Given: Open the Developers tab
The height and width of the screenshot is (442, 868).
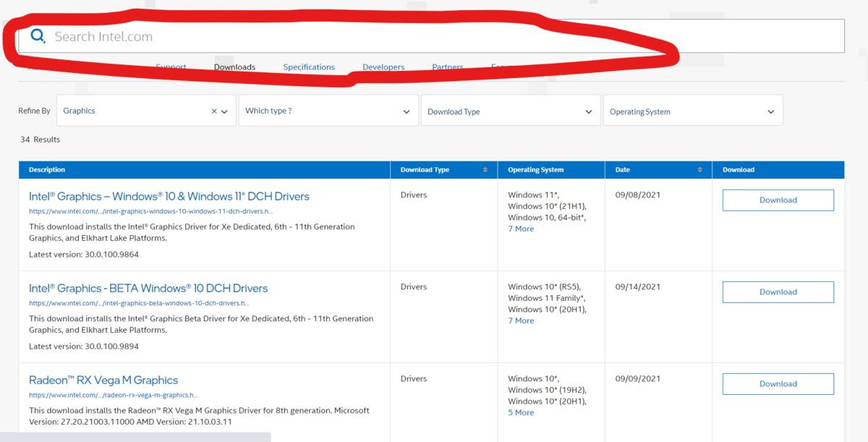Looking at the screenshot, I should tap(383, 67).
